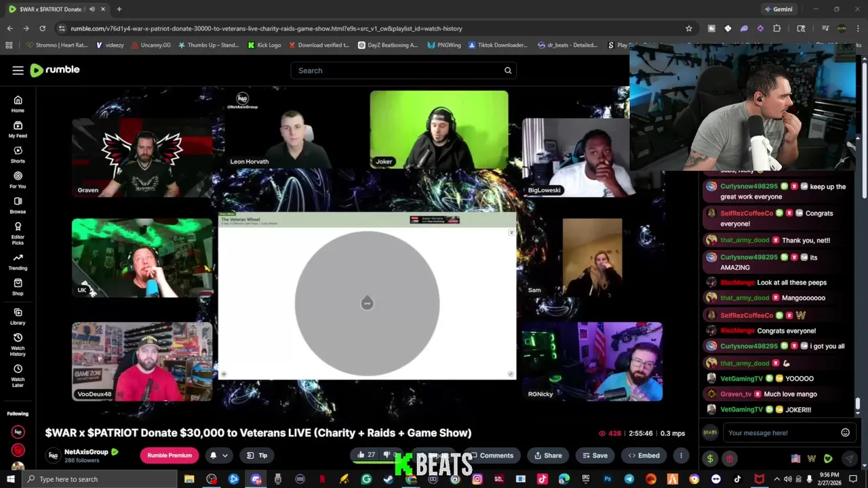Open the Embed options
868x488 pixels.
pos(644,455)
